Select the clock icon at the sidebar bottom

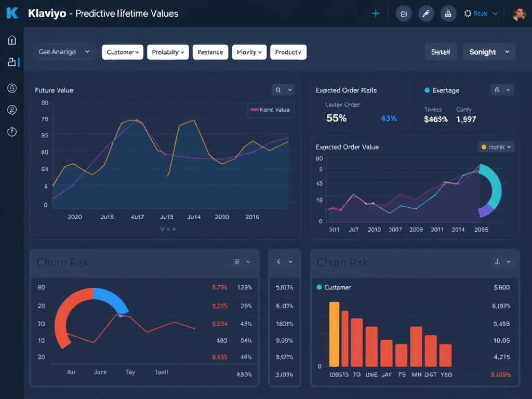11,131
